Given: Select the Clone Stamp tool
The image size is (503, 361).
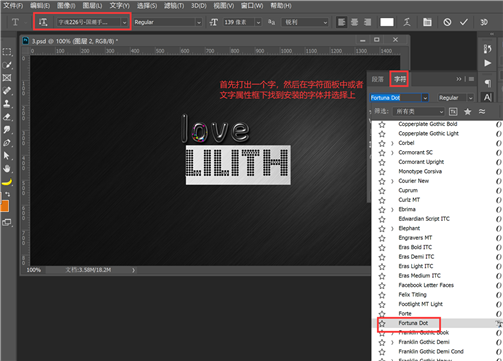Looking at the screenshot, I should pos(7,104).
